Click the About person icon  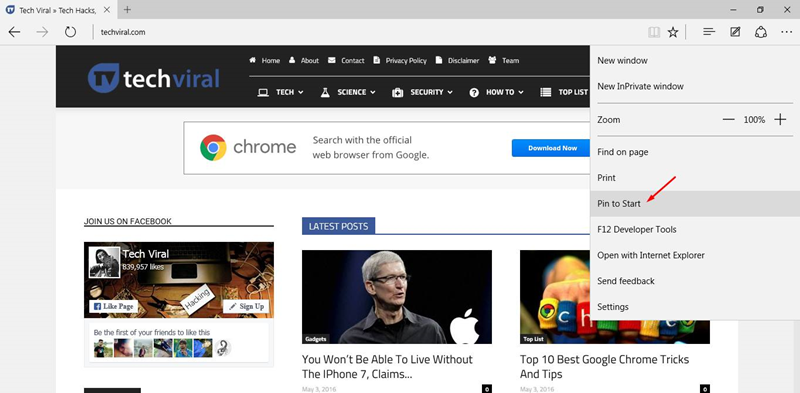tap(292, 60)
